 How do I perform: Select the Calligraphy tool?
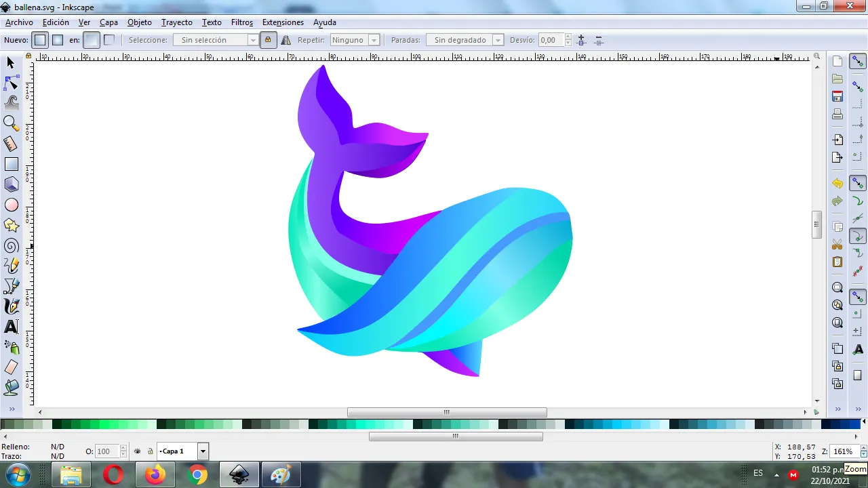coord(11,306)
